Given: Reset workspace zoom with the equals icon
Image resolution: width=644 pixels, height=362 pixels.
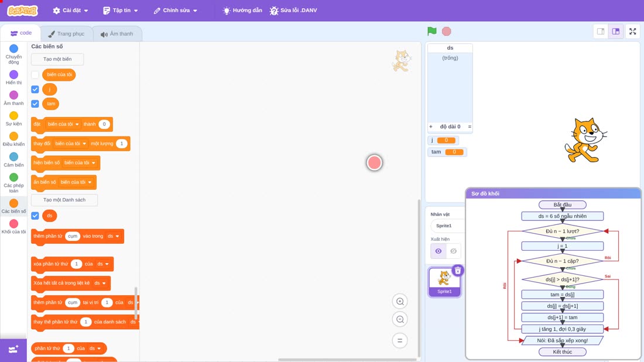Looking at the screenshot, I should 400,341.
